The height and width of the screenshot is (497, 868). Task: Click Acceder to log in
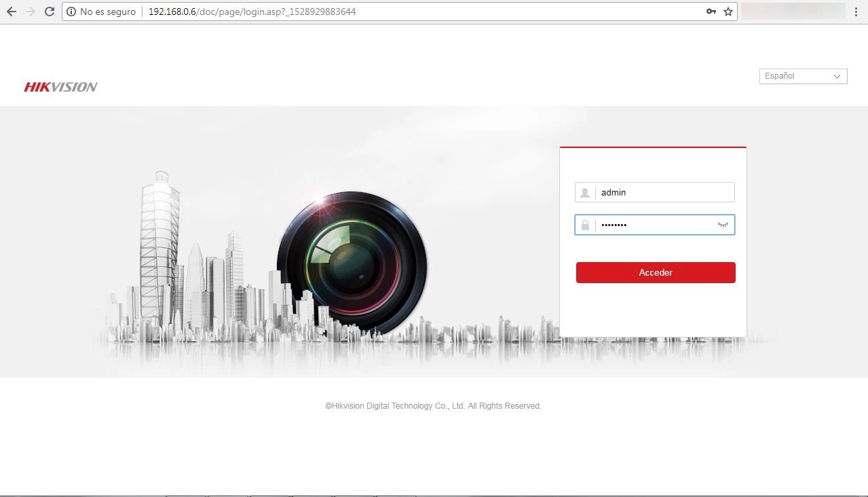655,272
